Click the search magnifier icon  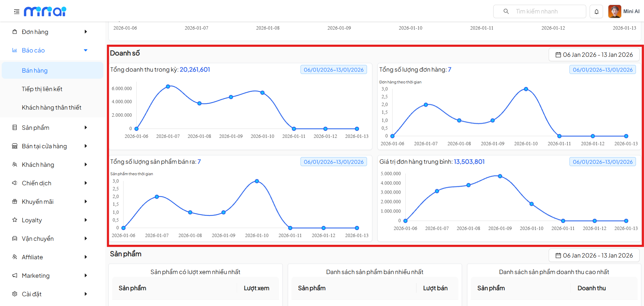point(506,11)
